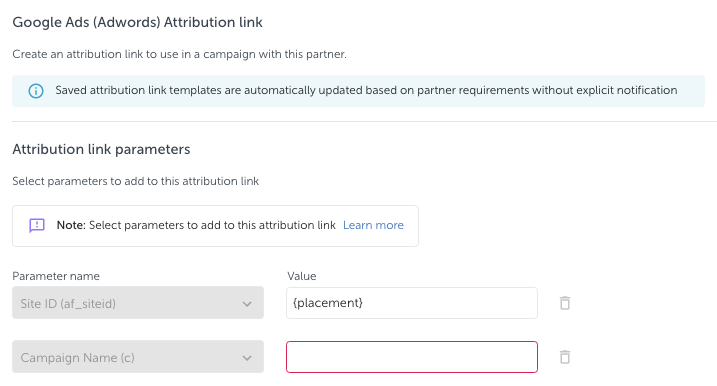Delete the Campaign Name parameter row
Viewport: 717px width, 386px height.
click(x=565, y=357)
